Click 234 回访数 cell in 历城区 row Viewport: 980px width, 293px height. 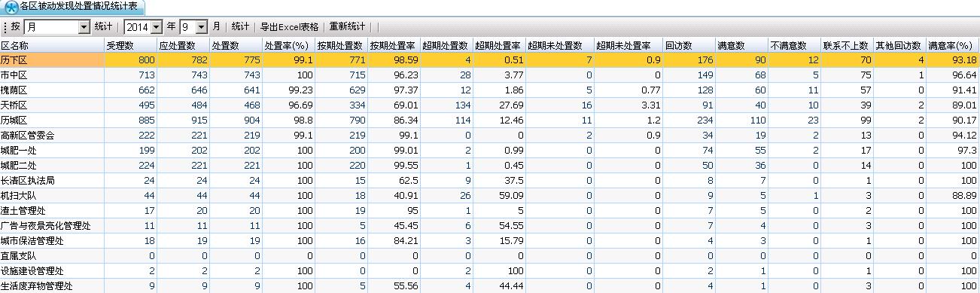click(x=689, y=121)
